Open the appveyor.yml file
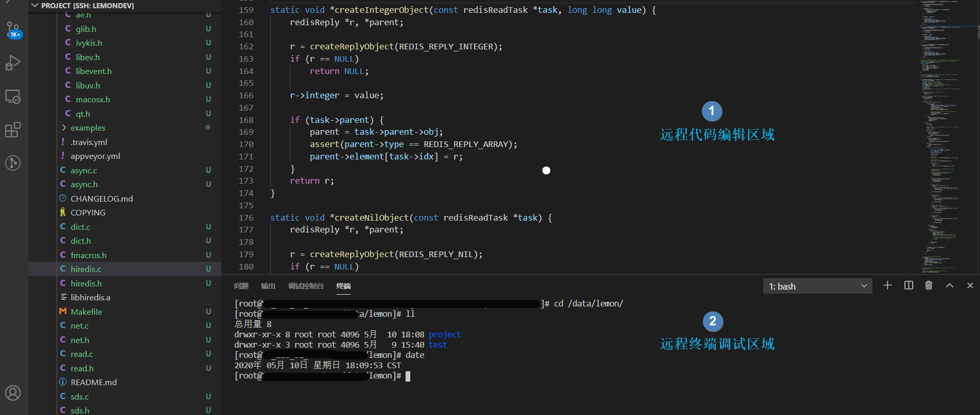The image size is (980, 415). (95, 156)
